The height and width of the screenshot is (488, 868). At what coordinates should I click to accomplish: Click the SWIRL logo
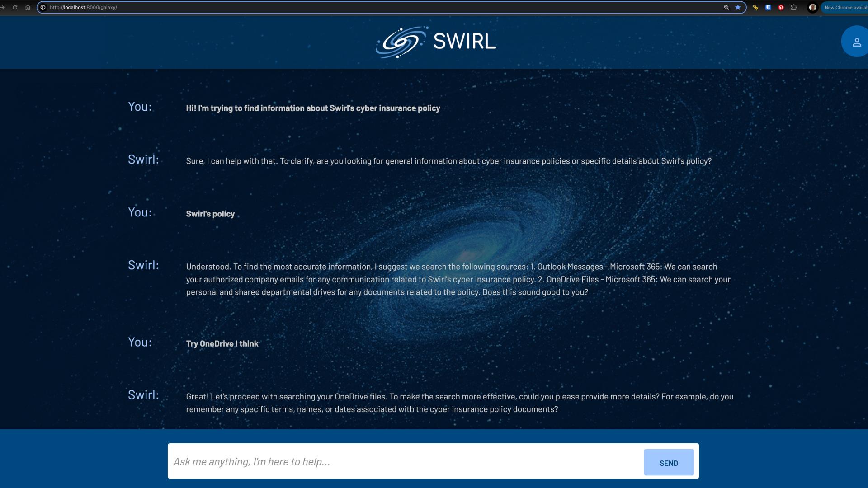[436, 42]
